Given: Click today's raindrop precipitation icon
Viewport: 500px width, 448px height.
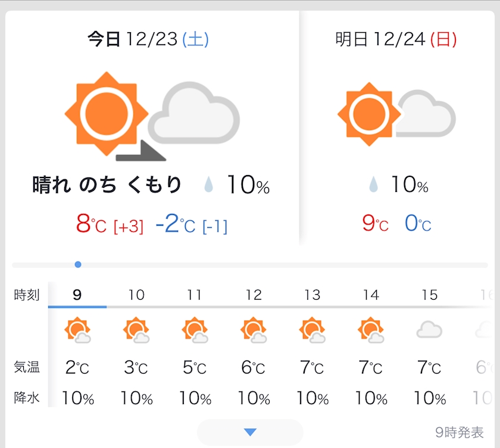Looking at the screenshot, I should tap(208, 185).
